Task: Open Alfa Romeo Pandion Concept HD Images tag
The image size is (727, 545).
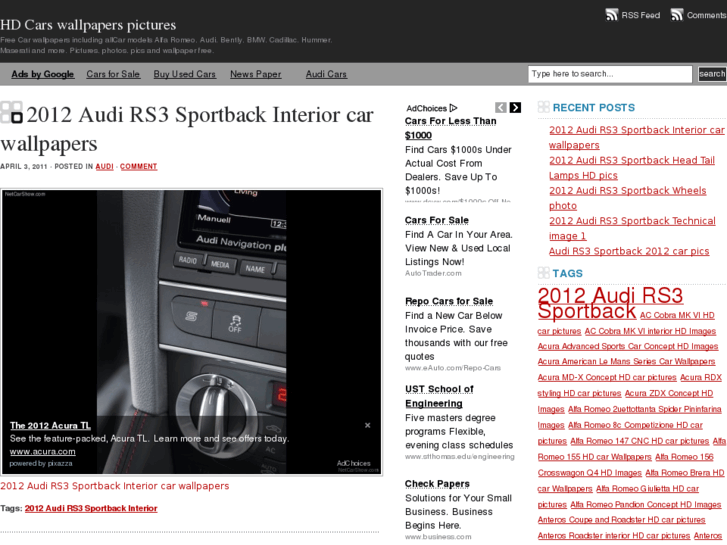Action: [645, 505]
